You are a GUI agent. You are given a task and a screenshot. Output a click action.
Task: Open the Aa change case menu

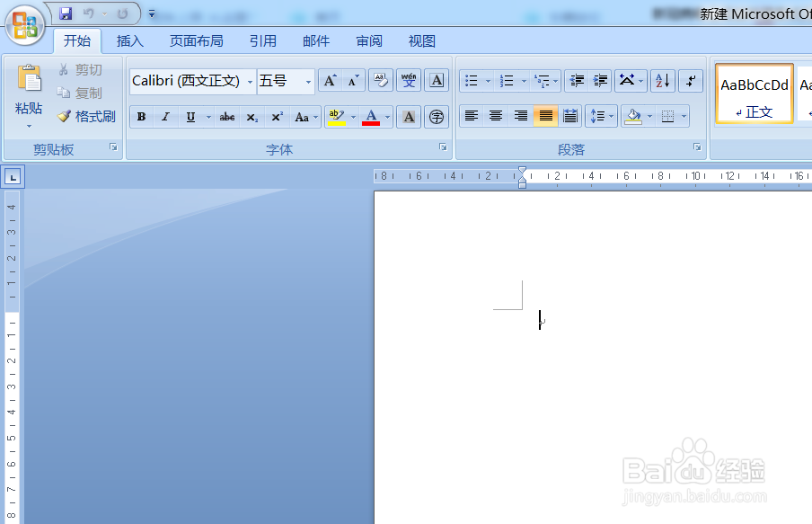pos(305,117)
